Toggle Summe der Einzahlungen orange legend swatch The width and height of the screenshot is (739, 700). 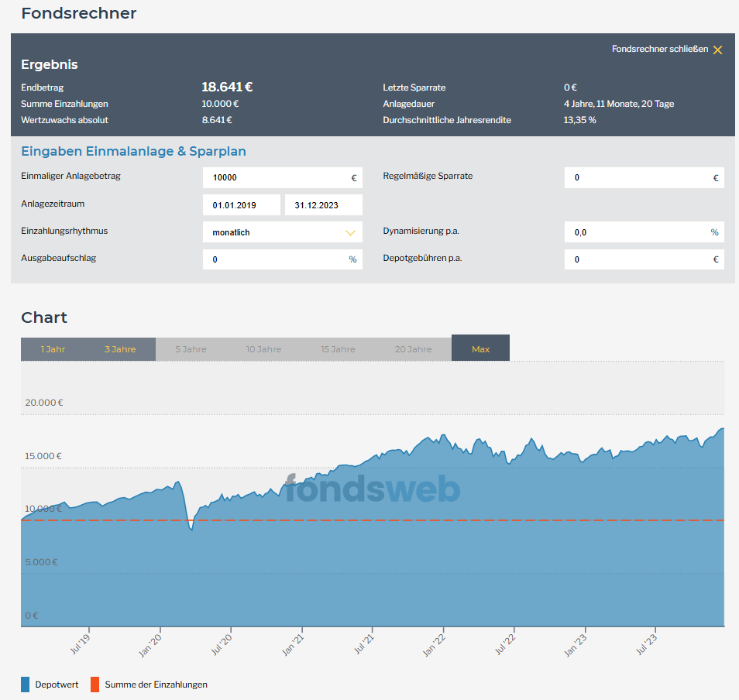[95, 685]
